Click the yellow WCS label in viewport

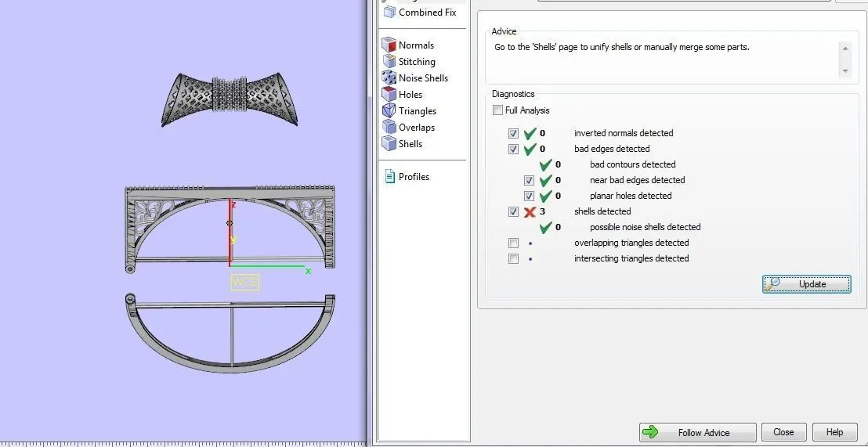[x=244, y=282]
